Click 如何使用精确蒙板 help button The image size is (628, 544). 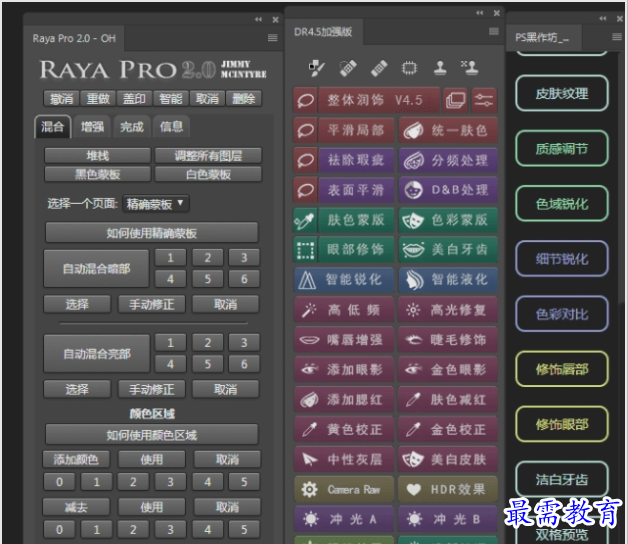(151, 233)
